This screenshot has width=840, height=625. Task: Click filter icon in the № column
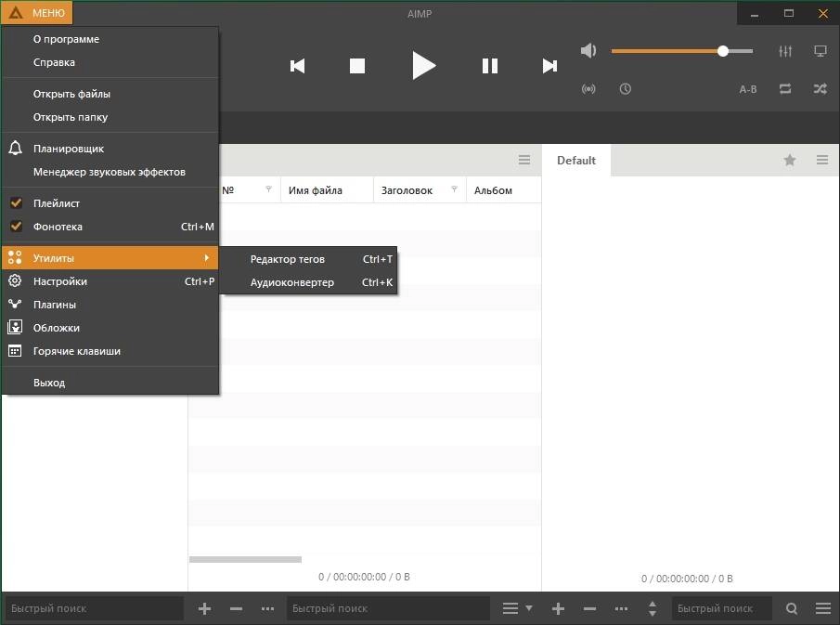[x=269, y=189]
